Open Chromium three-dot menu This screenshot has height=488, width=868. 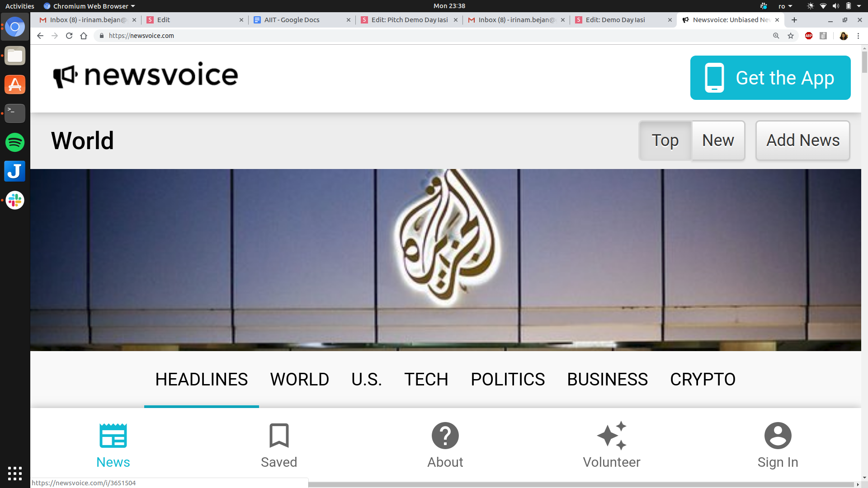pyautogui.click(x=858, y=36)
